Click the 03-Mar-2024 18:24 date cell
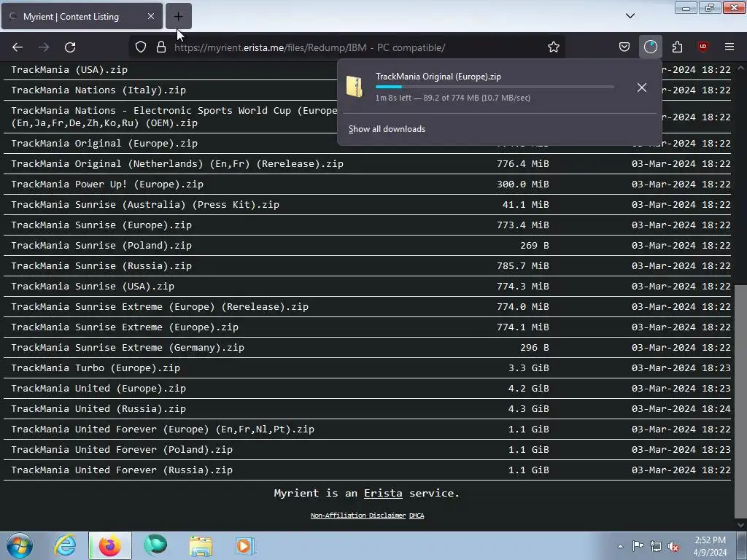The width and height of the screenshot is (747, 560). tap(681, 409)
